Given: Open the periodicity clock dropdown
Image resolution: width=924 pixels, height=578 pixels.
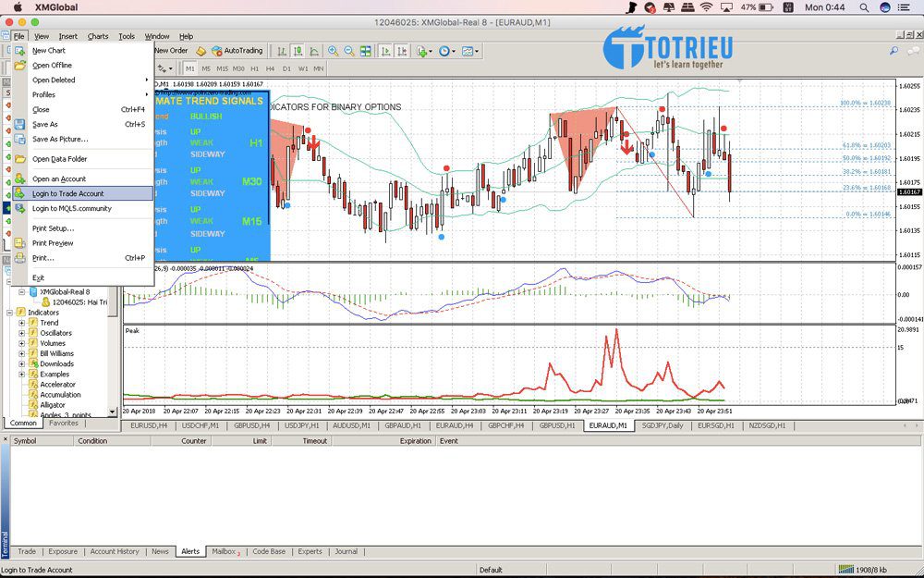Looking at the screenshot, I should coord(446,51).
